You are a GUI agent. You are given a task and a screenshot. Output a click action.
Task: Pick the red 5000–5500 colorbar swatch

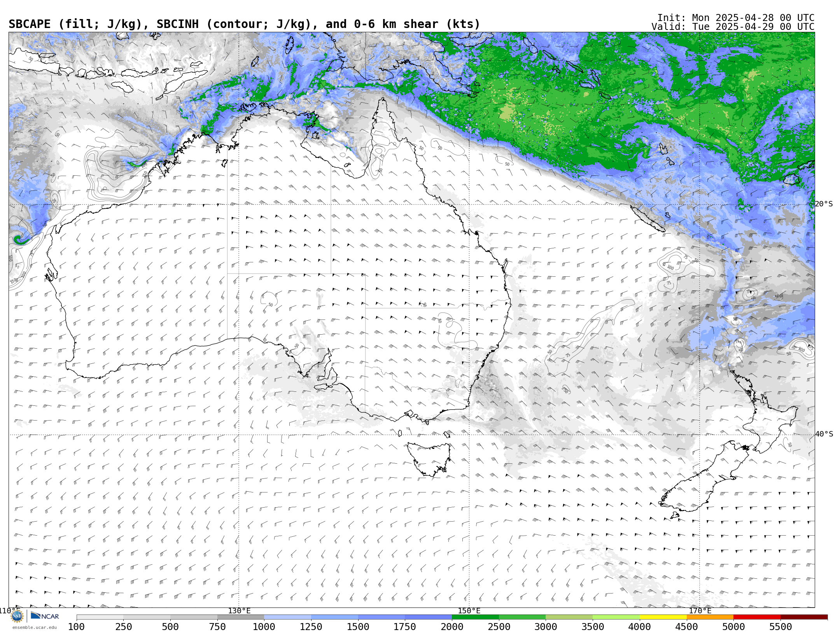(757, 617)
